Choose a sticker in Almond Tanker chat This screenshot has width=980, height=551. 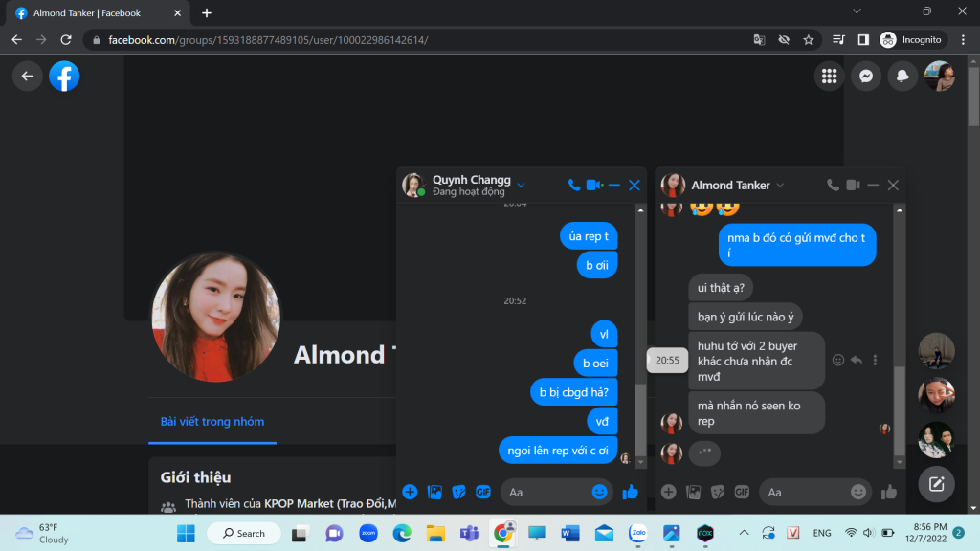[718, 493]
